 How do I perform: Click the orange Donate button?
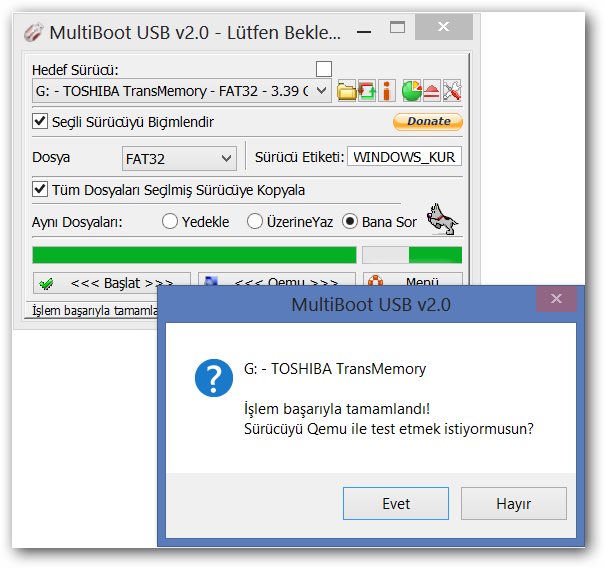(x=428, y=122)
